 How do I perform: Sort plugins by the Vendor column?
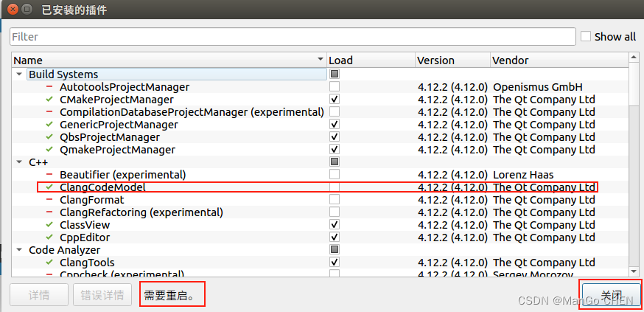pyautogui.click(x=559, y=60)
